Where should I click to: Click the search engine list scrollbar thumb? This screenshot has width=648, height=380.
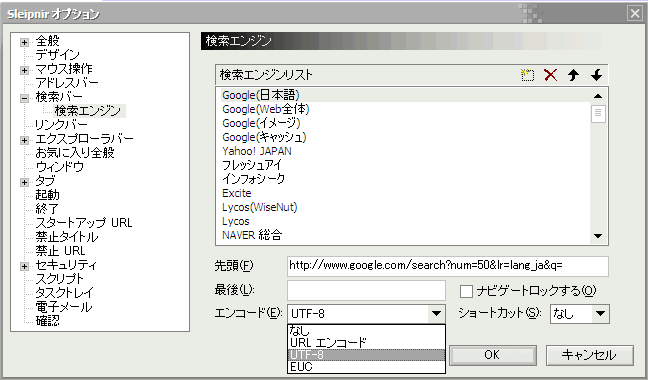(x=598, y=114)
